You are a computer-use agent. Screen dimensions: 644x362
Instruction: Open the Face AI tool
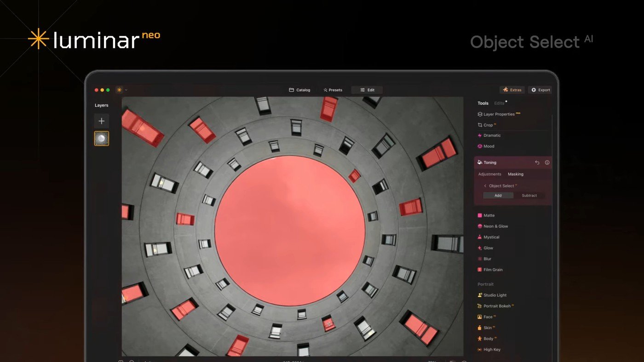[486, 317]
